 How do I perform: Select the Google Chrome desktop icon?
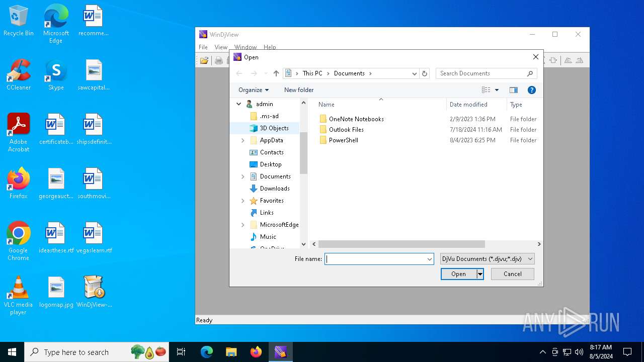click(x=19, y=241)
